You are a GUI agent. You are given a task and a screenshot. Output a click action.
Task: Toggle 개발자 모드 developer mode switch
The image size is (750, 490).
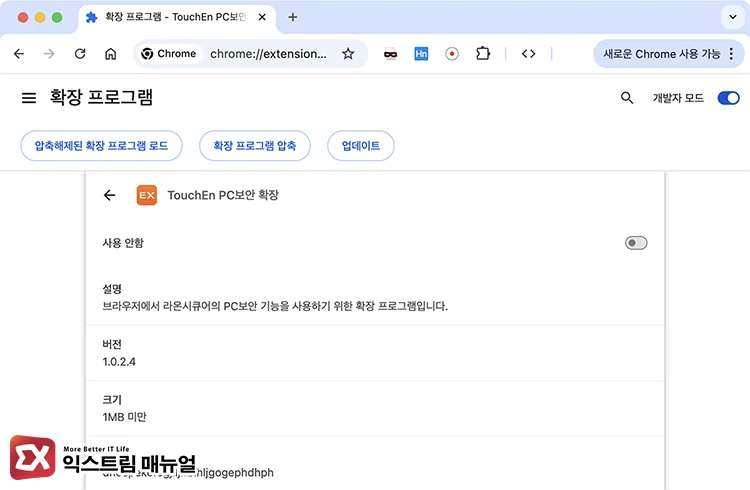[728, 98]
